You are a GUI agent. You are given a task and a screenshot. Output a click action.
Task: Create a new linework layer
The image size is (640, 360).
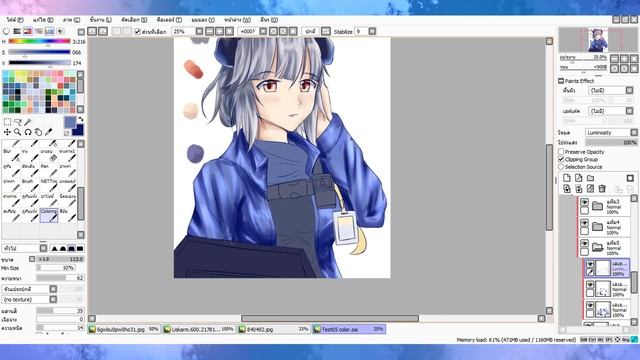tap(578, 178)
